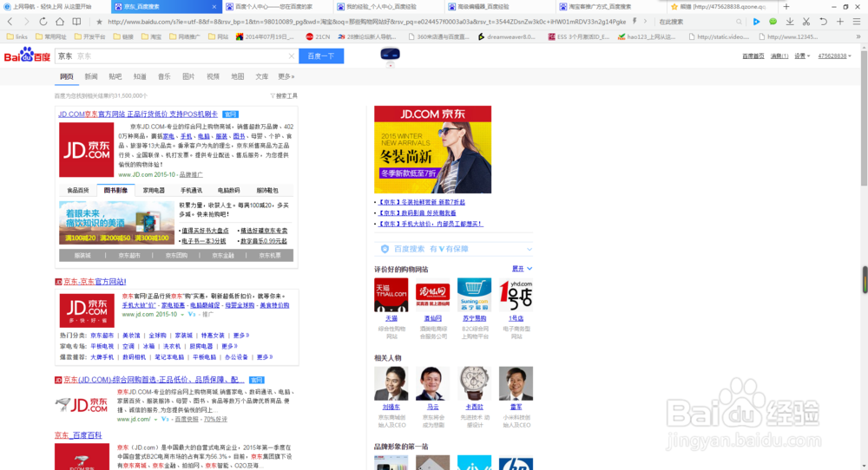Close the 京东_百度搜索 tab

click(214, 7)
